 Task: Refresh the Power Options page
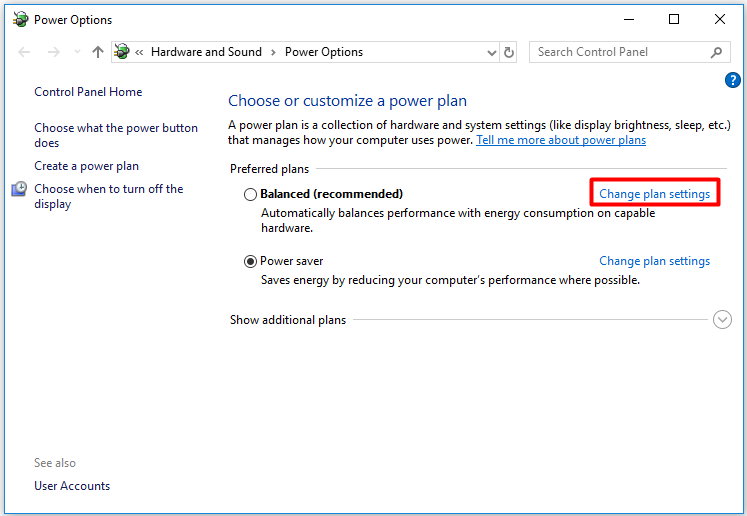coord(508,52)
